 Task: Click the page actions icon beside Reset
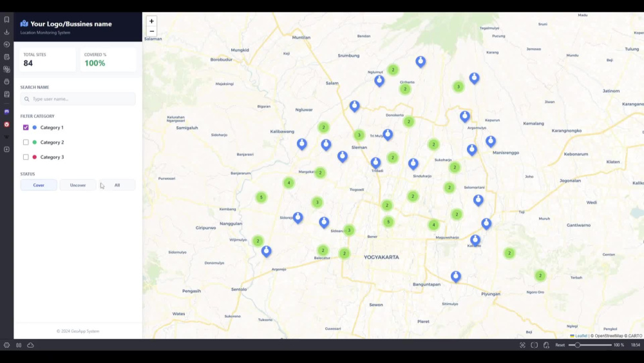pyautogui.click(x=546, y=345)
